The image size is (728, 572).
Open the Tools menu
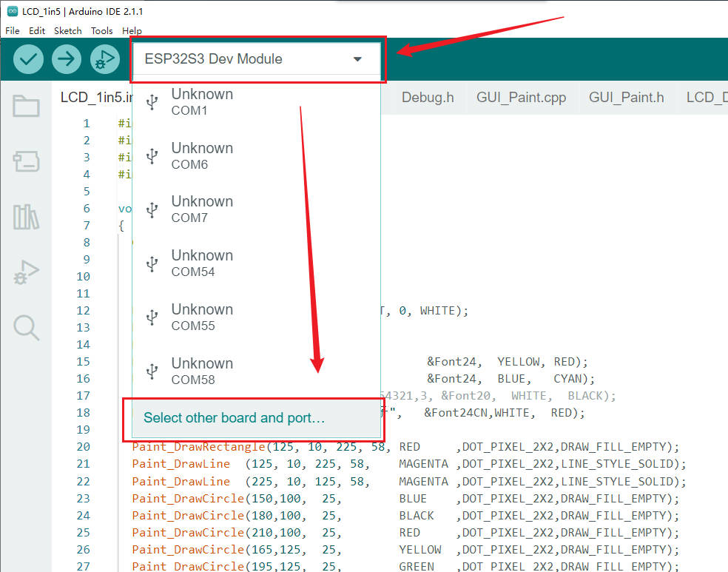[101, 30]
